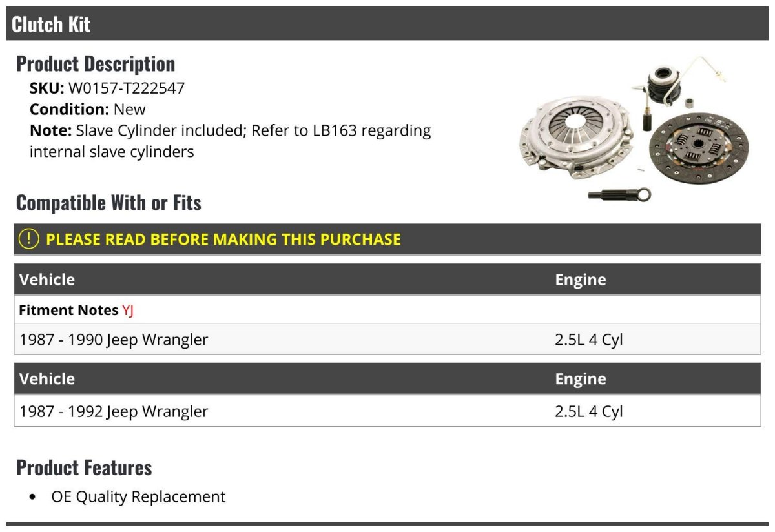Click the second Engine column header
This screenshot has height=532, width=775.
tap(581, 378)
